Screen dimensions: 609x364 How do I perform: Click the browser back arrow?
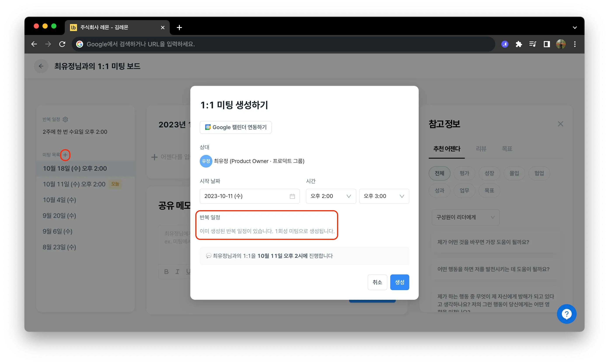click(34, 44)
